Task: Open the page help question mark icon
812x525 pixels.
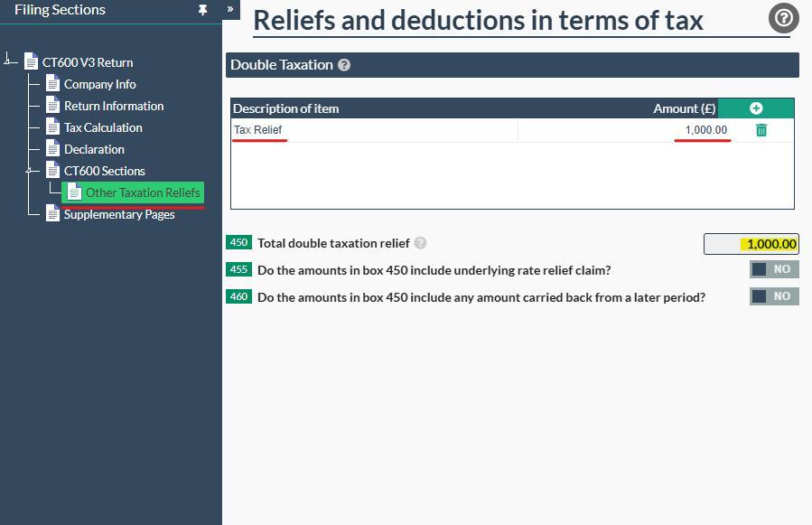Action: 783,18
